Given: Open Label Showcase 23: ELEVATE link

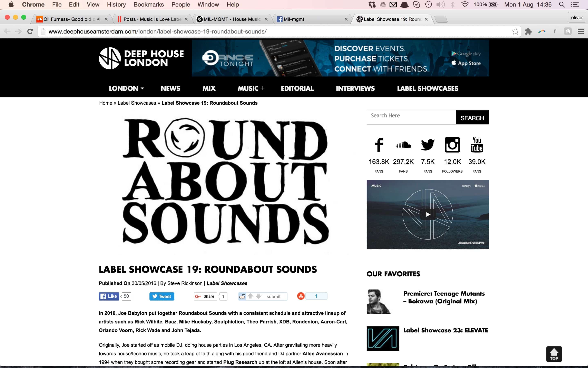Looking at the screenshot, I should coord(446,330).
